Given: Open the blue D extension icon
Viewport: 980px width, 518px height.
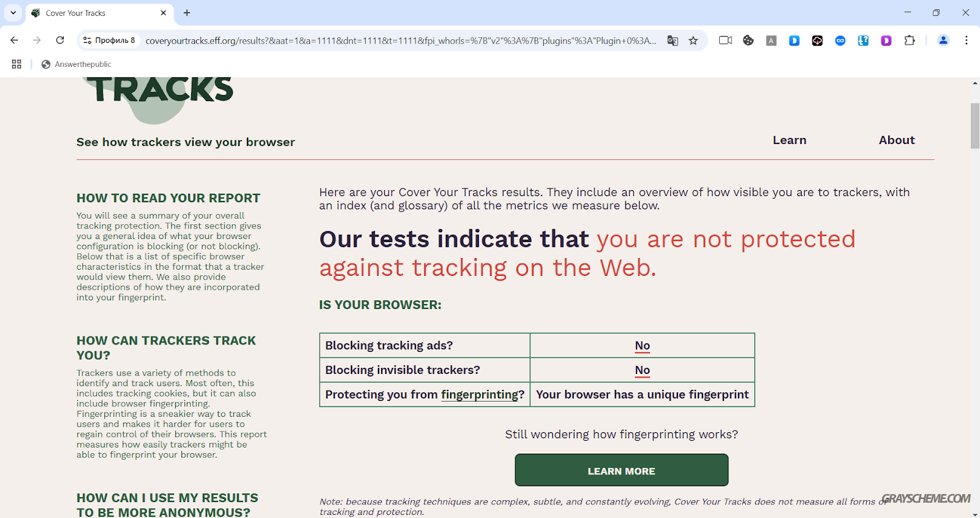Looking at the screenshot, I should (794, 40).
